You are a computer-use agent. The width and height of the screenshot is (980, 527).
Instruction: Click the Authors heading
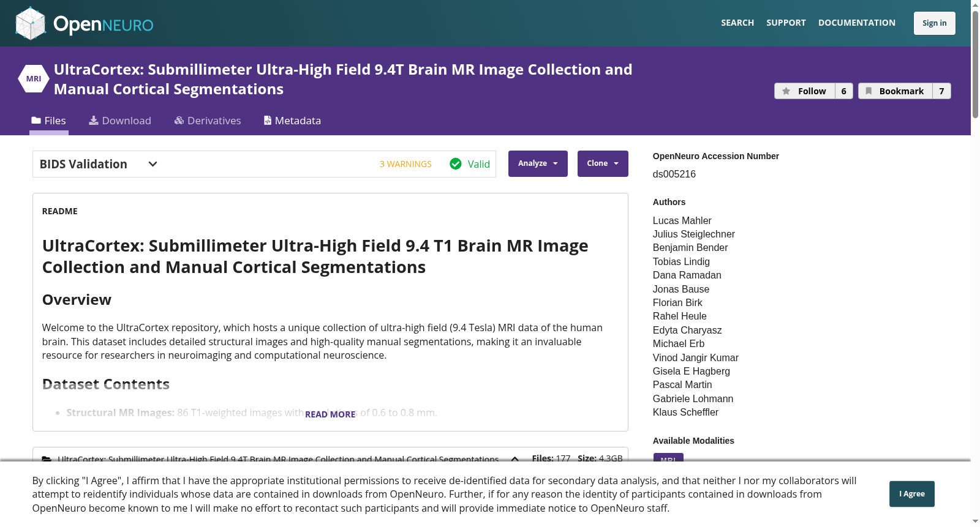click(x=669, y=202)
